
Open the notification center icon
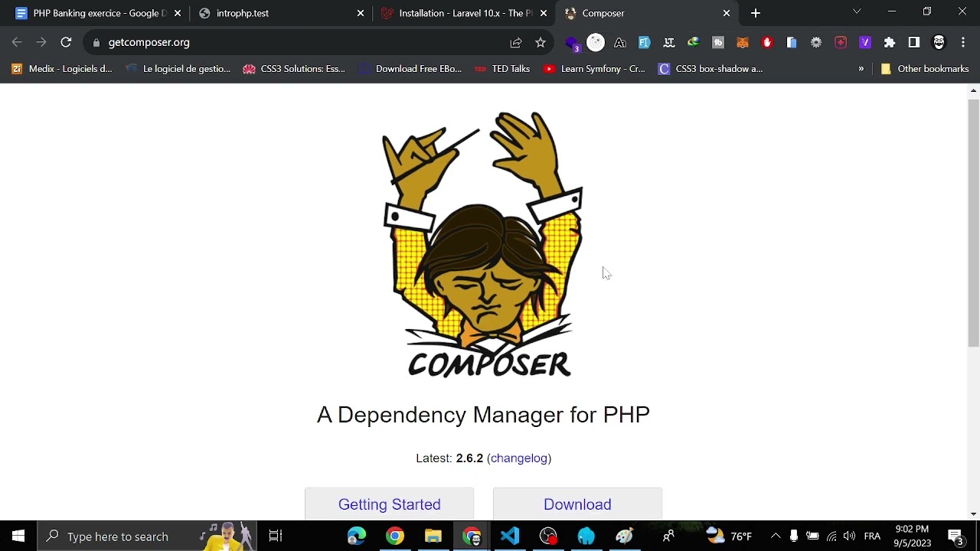click(x=955, y=536)
